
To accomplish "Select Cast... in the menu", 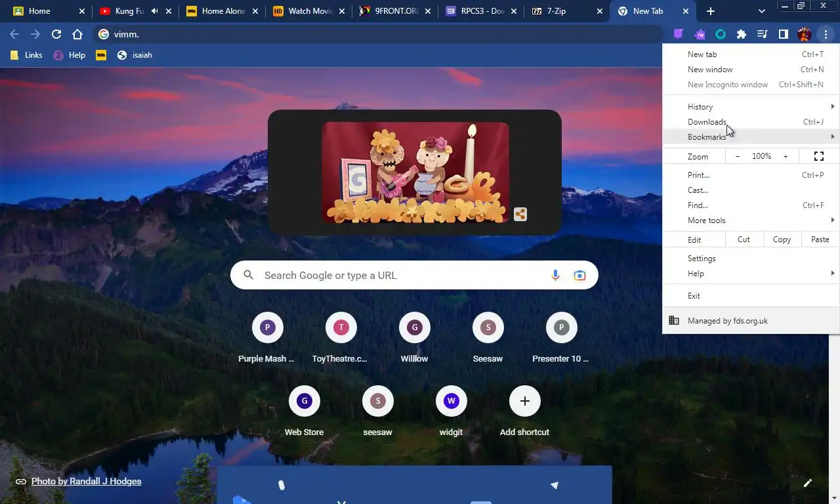I will coord(751,190).
